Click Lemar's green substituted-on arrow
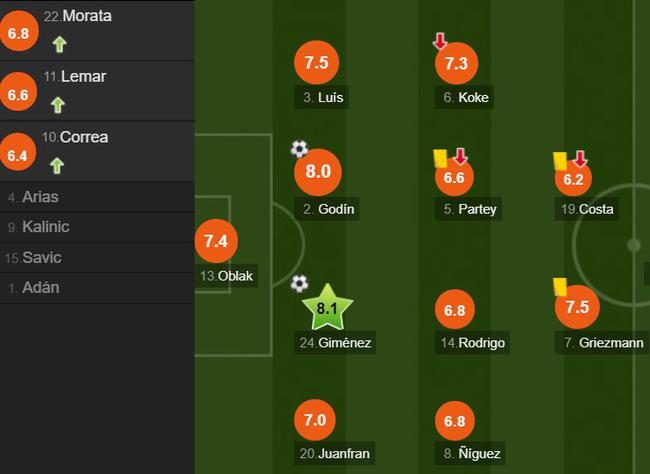650x474 pixels. click(58, 105)
